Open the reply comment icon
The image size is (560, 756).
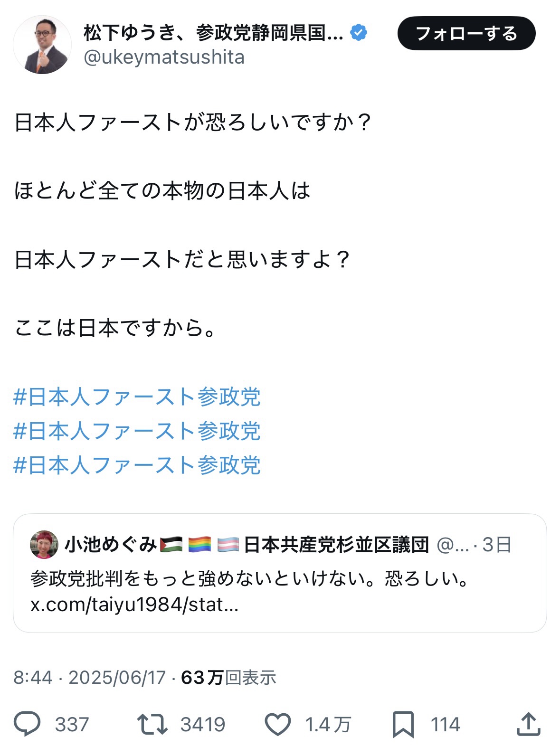[x=28, y=724]
